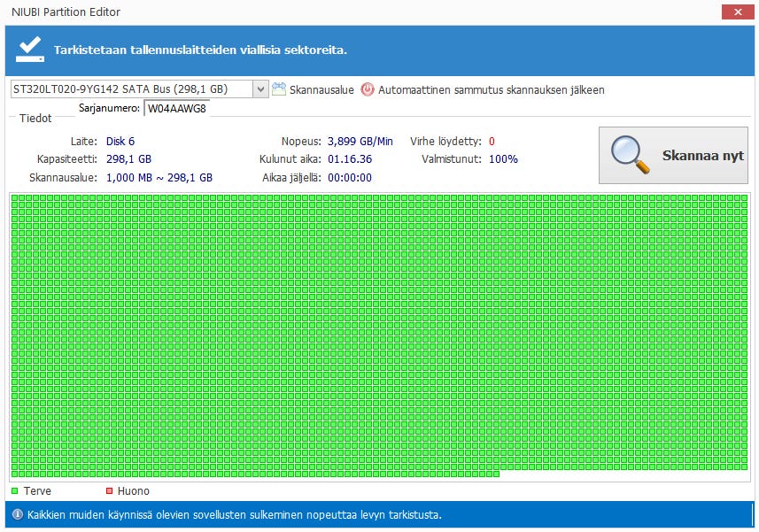Click the Virhe löydetty error count value

[492, 142]
